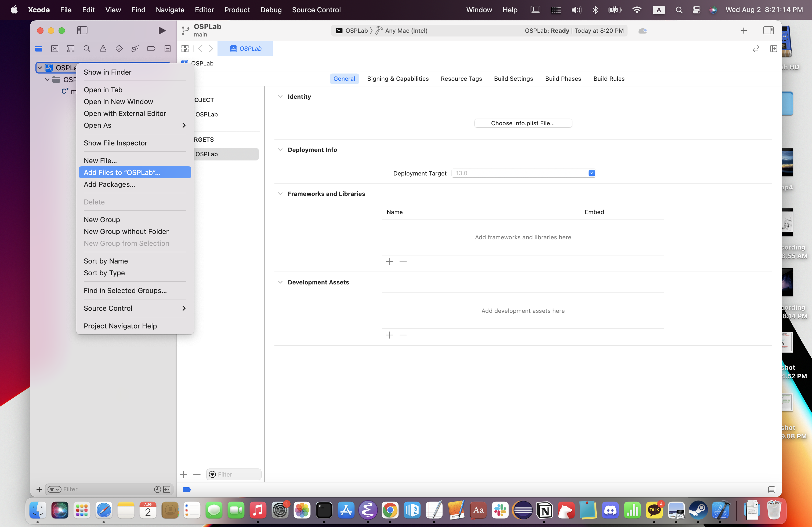Go forward in editor history
The height and width of the screenshot is (527, 812).
211,49
